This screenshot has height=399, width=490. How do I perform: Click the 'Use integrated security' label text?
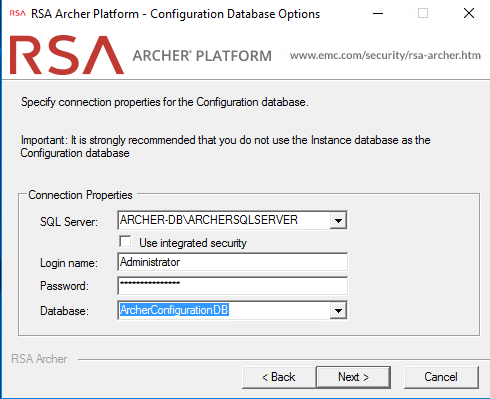[x=193, y=243]
